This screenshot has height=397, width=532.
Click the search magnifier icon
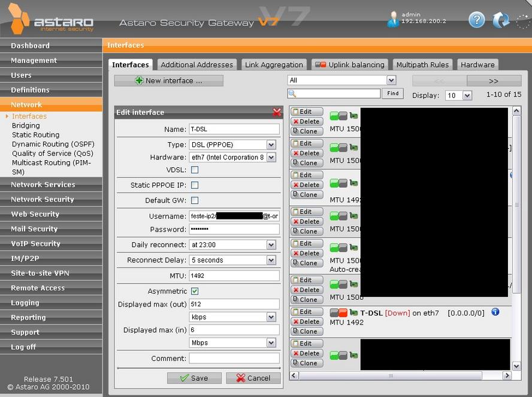click(292, 94)
